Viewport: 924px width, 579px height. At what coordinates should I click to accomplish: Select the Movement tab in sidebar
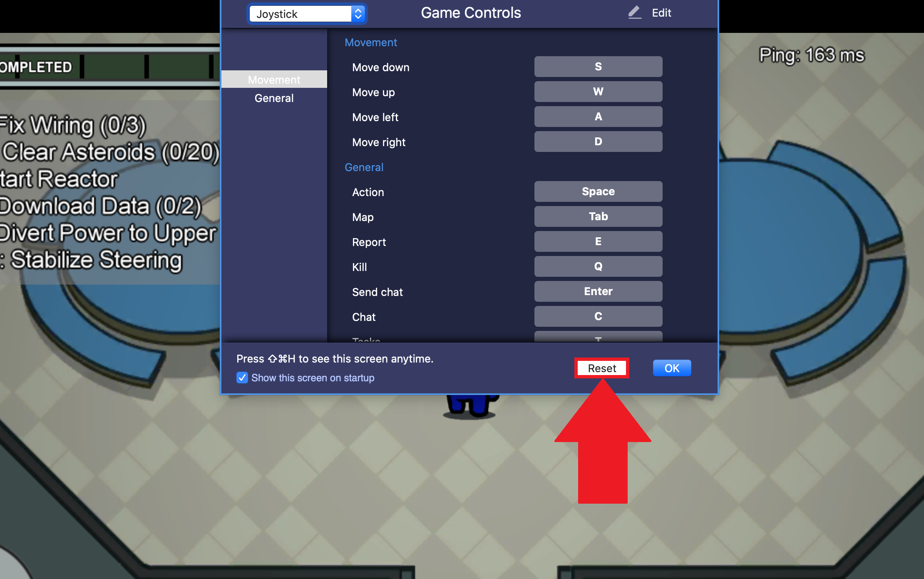[274, 80]
